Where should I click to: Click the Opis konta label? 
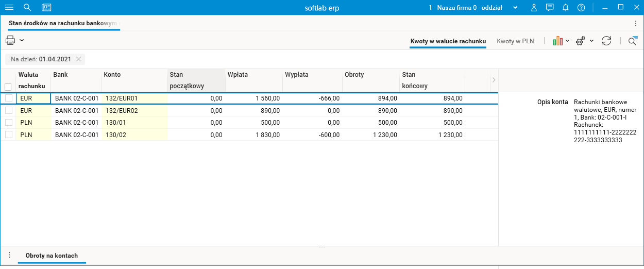[552, 102]
